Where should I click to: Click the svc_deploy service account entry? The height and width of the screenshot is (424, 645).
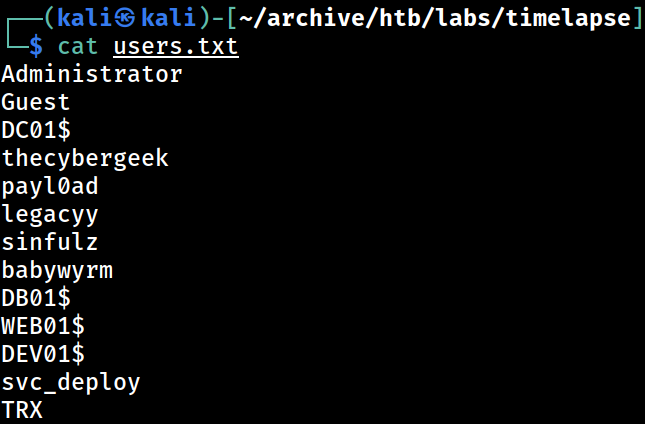(71, 382)
